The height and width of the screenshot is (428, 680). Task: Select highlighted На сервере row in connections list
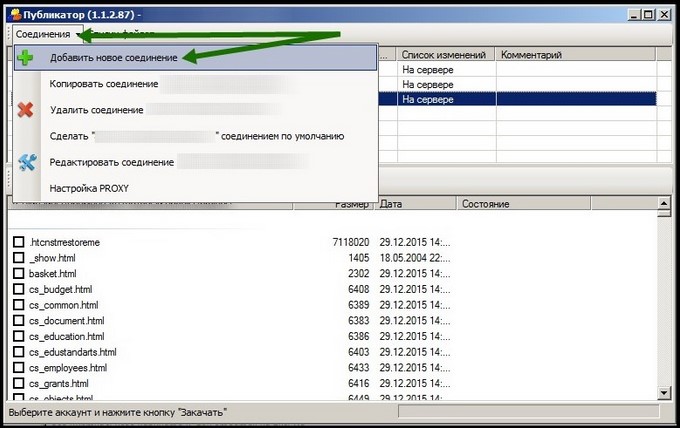click(446, 99)
